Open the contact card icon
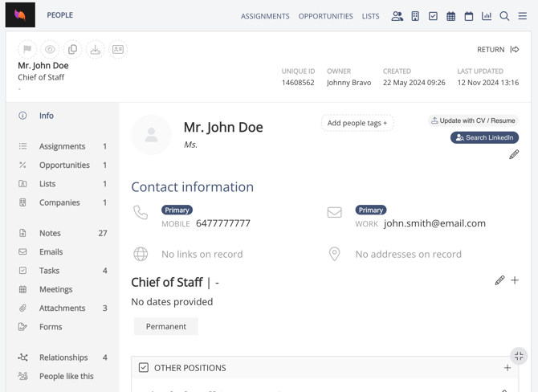Screen dimensions: 538x392 tap(118, 50)
